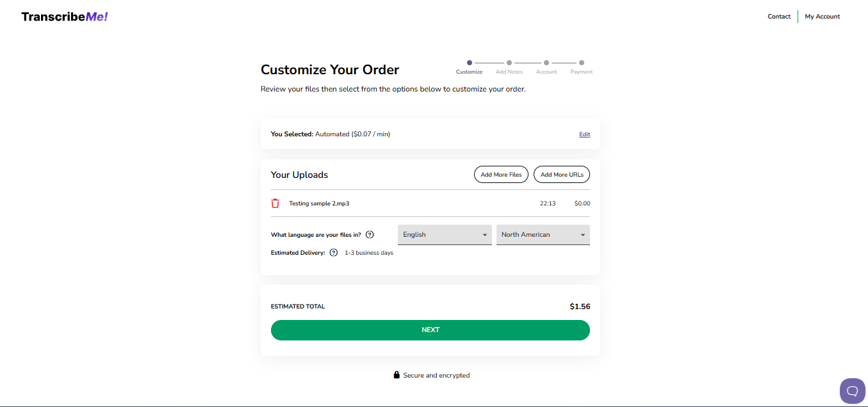Image resolution: width=868 pixels, height=407 pixels.
Task: Click the help icon next to the language question
Action: coord(370,234)
